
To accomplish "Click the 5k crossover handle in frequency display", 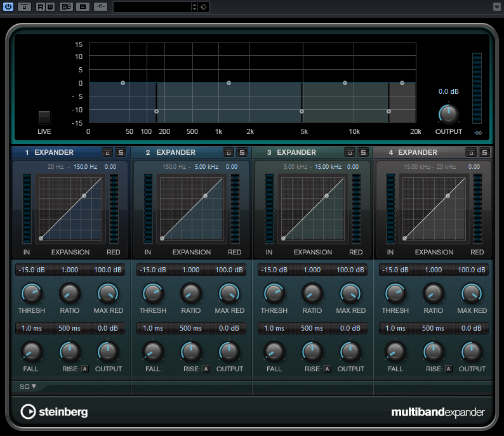I will pyautogui.click(x=302, y=112).
